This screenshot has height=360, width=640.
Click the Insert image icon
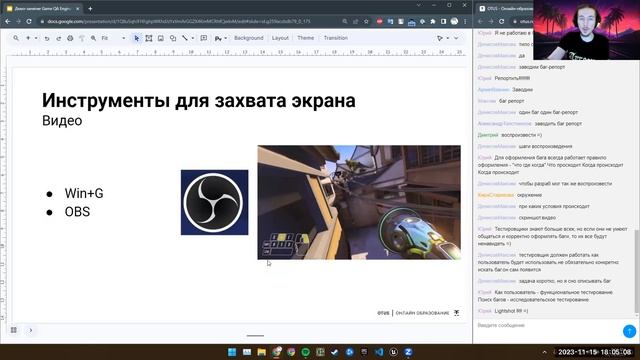pyautogui.click(x=161, y=38)
